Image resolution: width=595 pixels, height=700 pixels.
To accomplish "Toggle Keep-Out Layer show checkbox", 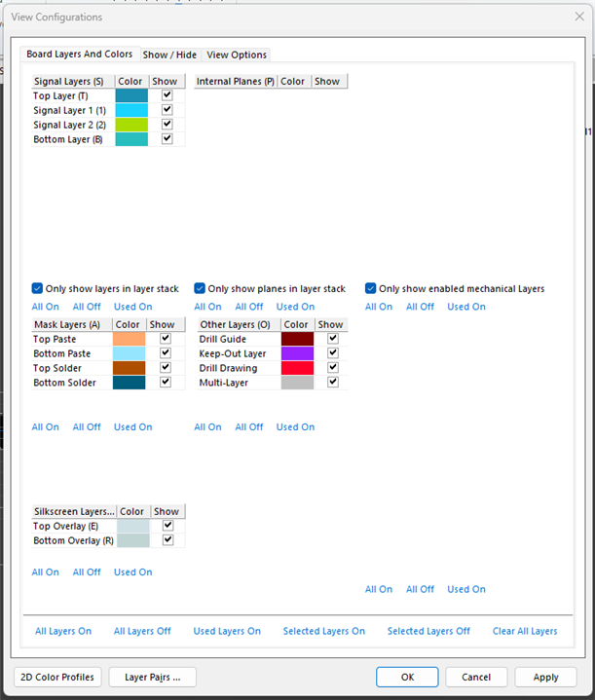I will 333,353.
